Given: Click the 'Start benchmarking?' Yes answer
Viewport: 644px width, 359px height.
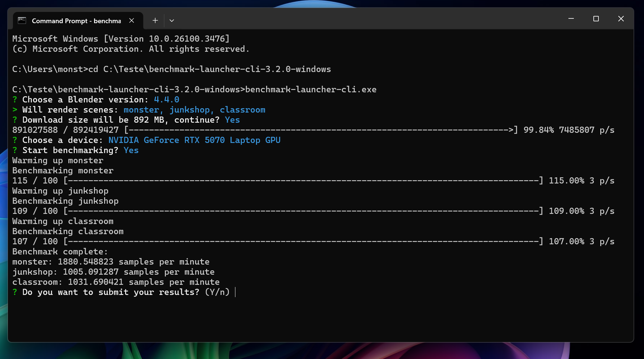Looking at the screenshot, I should click(131, 150).
